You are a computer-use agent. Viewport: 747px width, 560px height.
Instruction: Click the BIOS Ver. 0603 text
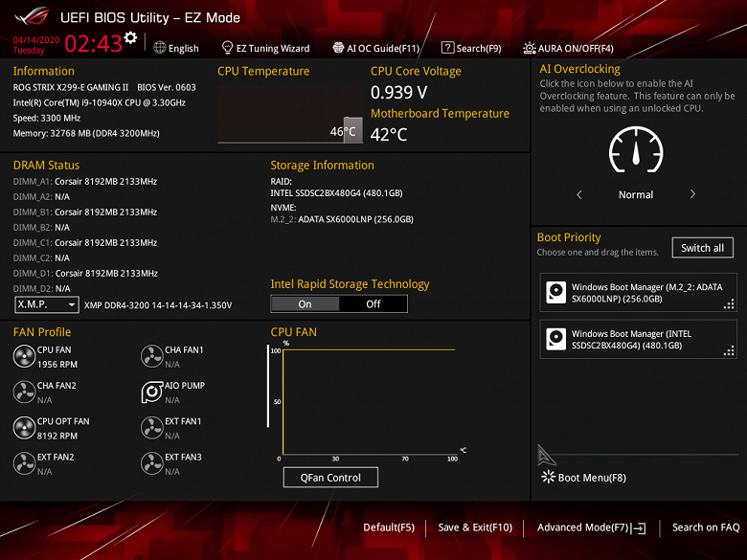coord(167,87)
